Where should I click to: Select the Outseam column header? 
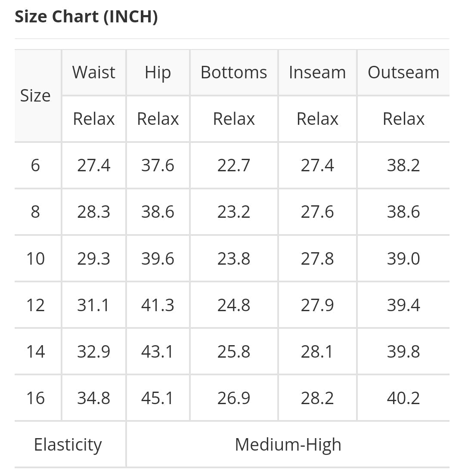[403, 72]
